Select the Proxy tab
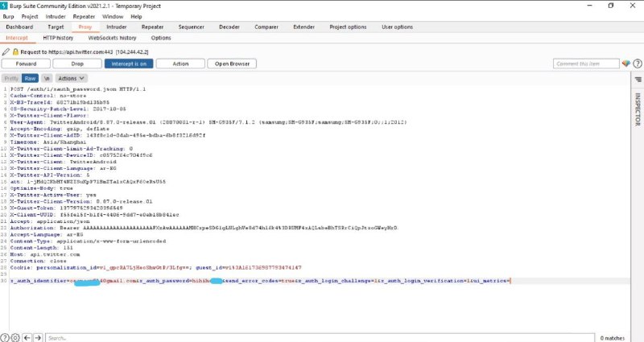This screenshot has height=342, width=644. coord(85,27)
